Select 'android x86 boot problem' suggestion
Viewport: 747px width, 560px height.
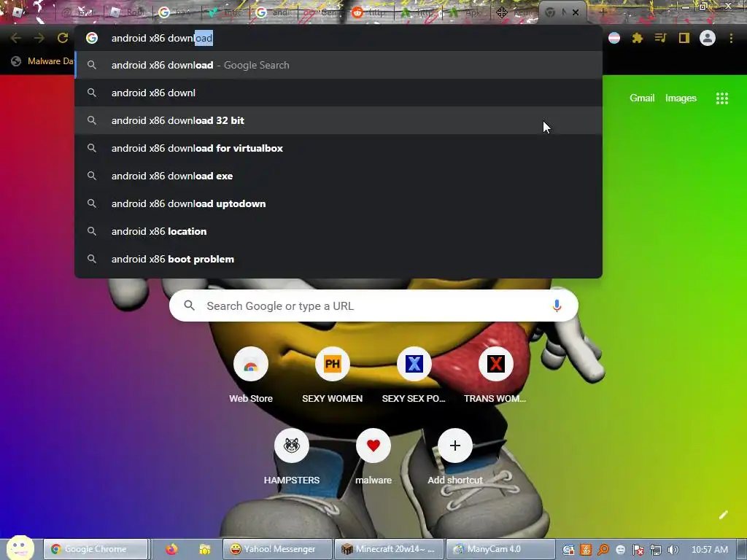[338, 259]
